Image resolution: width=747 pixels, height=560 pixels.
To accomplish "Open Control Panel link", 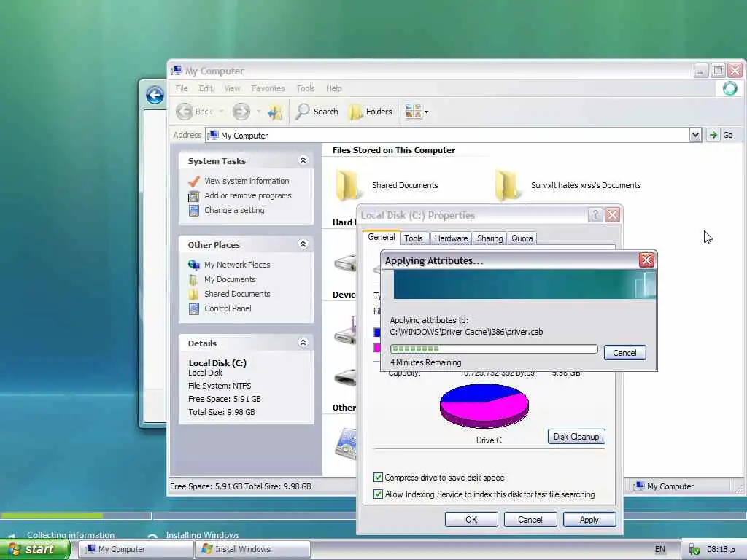I will (x=228, y=308).
